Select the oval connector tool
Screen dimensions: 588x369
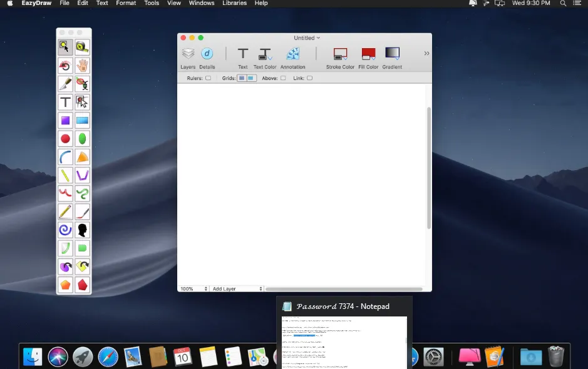click(82, 84)
